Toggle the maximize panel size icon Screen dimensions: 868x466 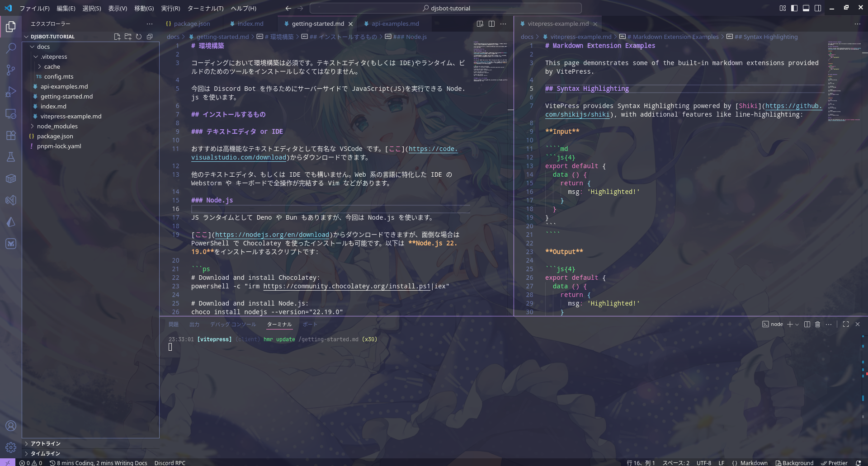pyautogui.click(x=846, y=324)
